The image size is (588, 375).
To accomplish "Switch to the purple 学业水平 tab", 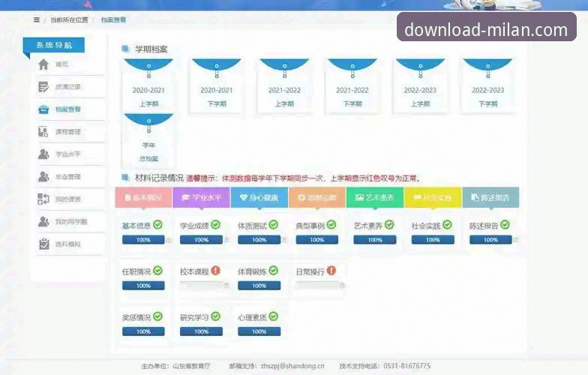I will coord(201,197).
